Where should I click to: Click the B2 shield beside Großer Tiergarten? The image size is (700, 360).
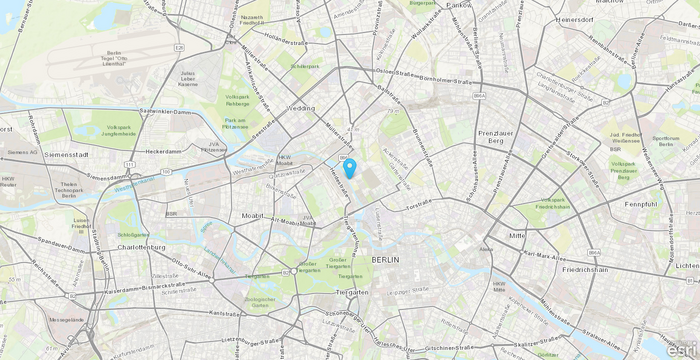click(x=286, y=272)
